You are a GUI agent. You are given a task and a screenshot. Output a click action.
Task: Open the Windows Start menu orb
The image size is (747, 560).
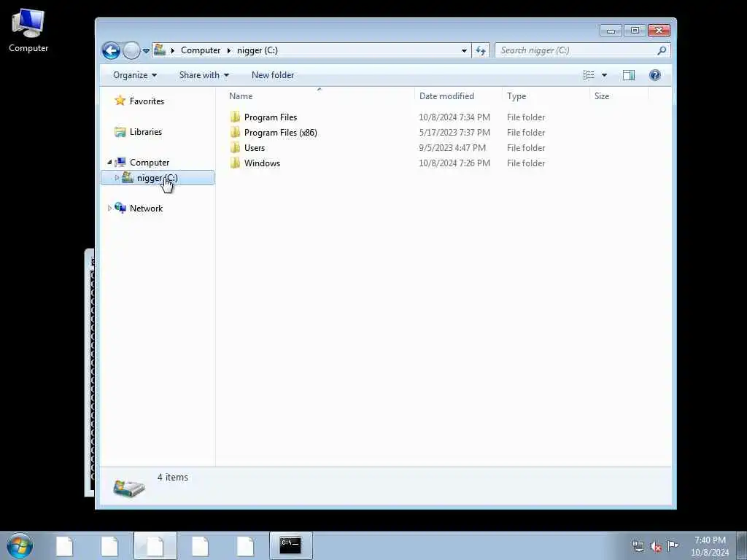(x=20, y=545)
